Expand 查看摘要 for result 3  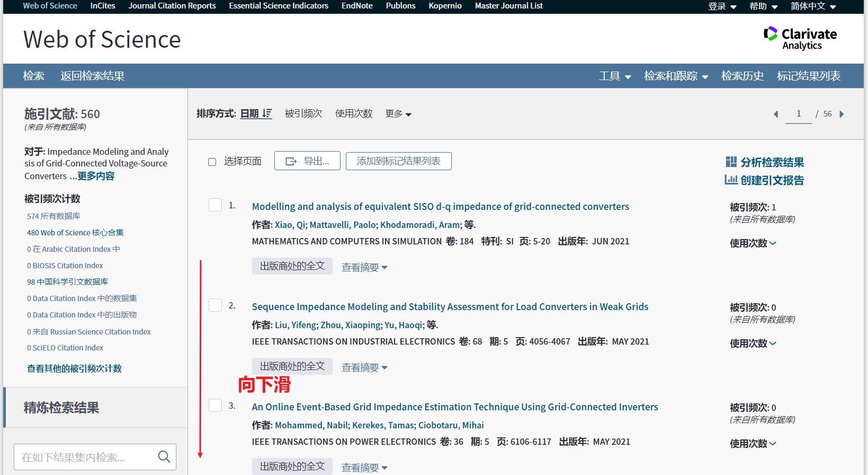(x=364, y=468)
